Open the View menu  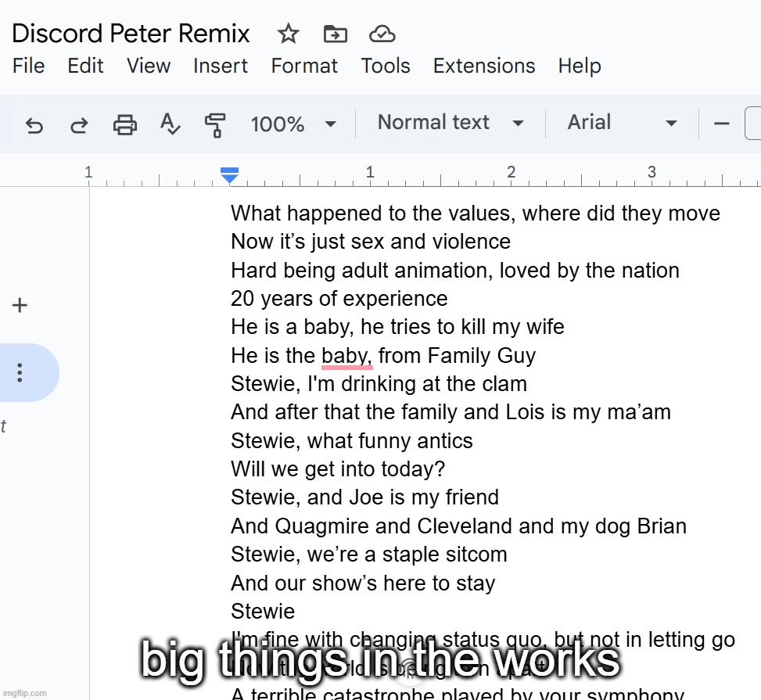(149, 66)
